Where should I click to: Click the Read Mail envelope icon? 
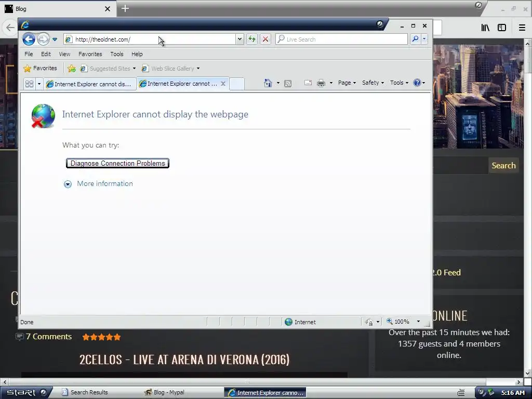pyautogui.click(x=308, y=83)
